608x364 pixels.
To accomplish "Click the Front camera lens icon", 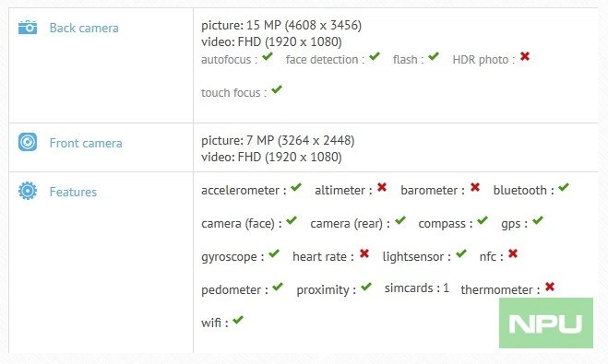I will pyautogui.click(x=28, y=142).
